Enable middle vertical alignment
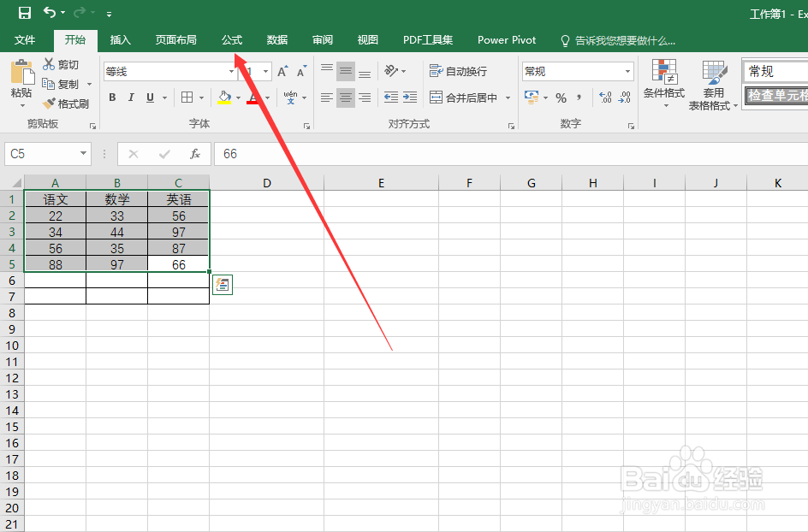808x532 pixels. (345, 70)
